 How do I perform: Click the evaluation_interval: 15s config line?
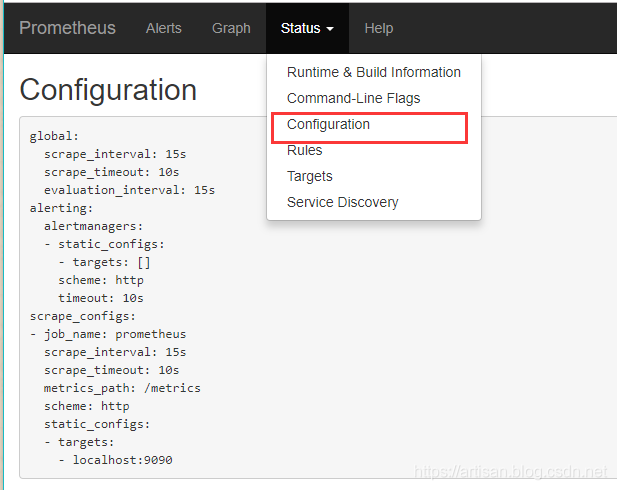129,190
